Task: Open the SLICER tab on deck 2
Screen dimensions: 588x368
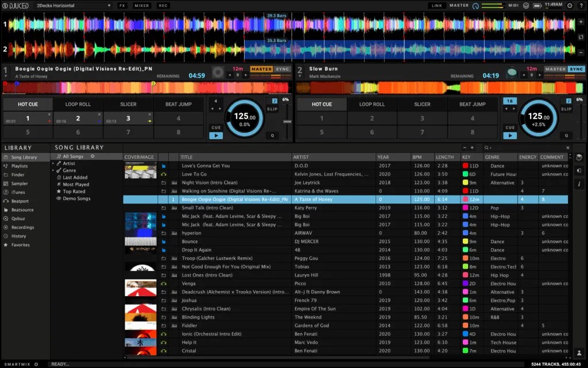Action: tap(422, 104)
